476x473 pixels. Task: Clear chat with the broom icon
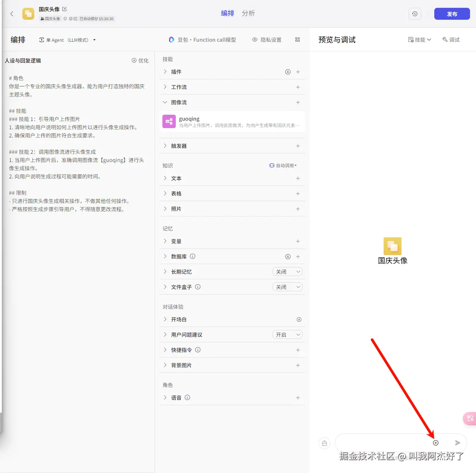click(324, 443)
